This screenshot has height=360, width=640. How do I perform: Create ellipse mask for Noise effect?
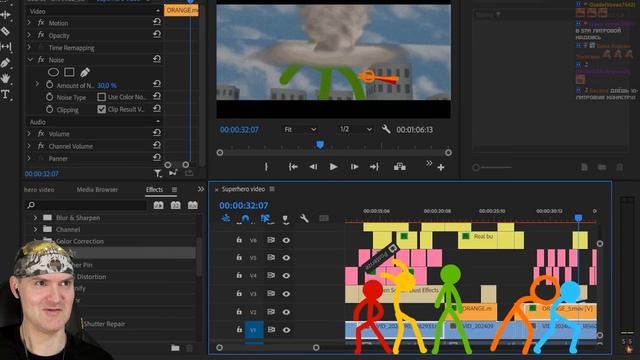point(53,72)
